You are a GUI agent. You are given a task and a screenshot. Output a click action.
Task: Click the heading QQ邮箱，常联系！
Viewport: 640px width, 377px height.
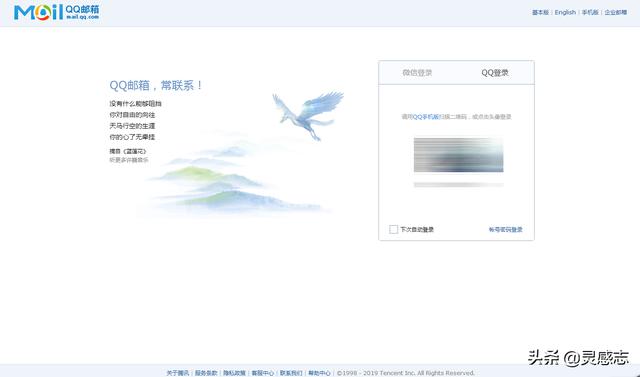pyautogui.click(x=156, y=86)
